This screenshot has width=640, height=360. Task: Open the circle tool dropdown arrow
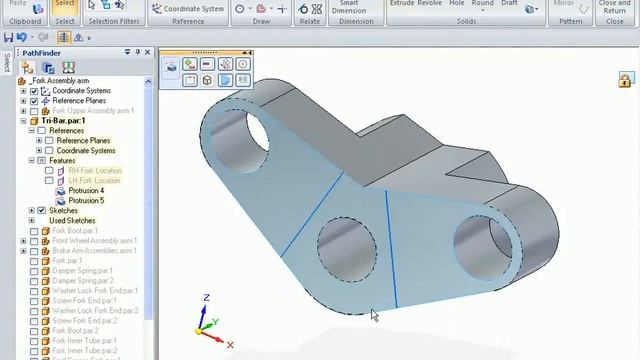pos(250,9)
